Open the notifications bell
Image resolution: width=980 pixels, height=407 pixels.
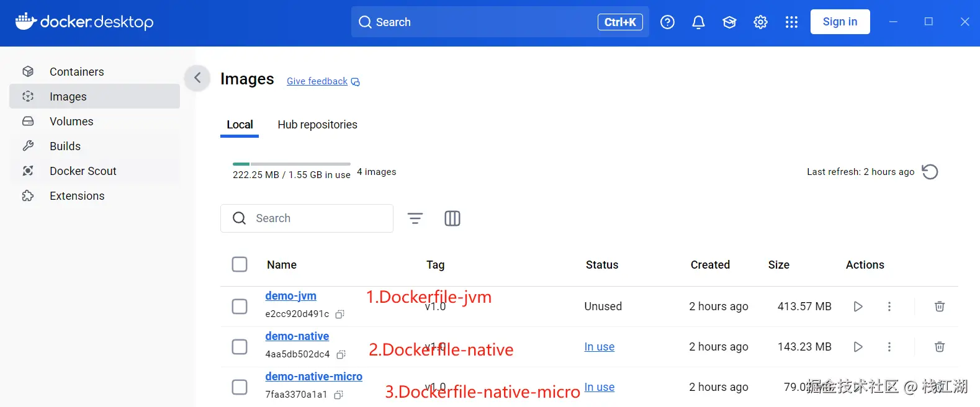point(698,22)
